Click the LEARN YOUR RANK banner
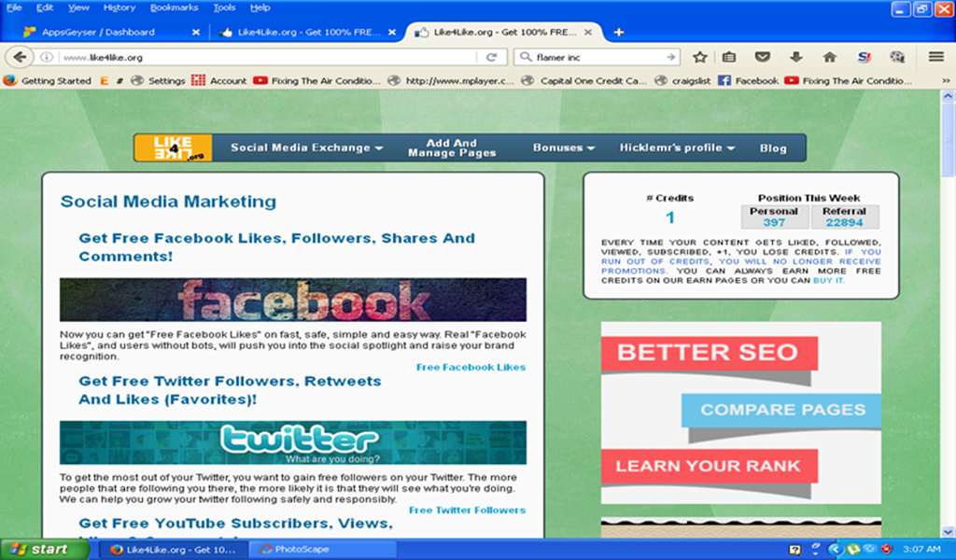 coord(709,466)
